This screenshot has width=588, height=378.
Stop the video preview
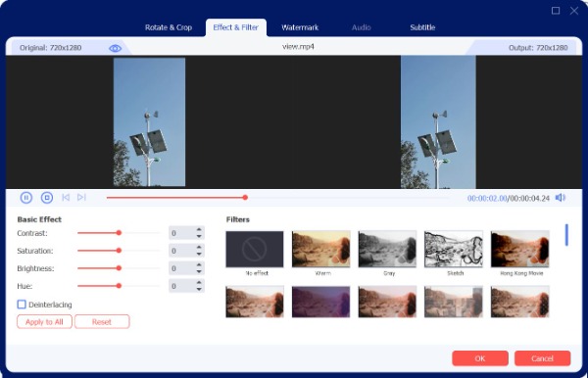(x=47, y=198)
